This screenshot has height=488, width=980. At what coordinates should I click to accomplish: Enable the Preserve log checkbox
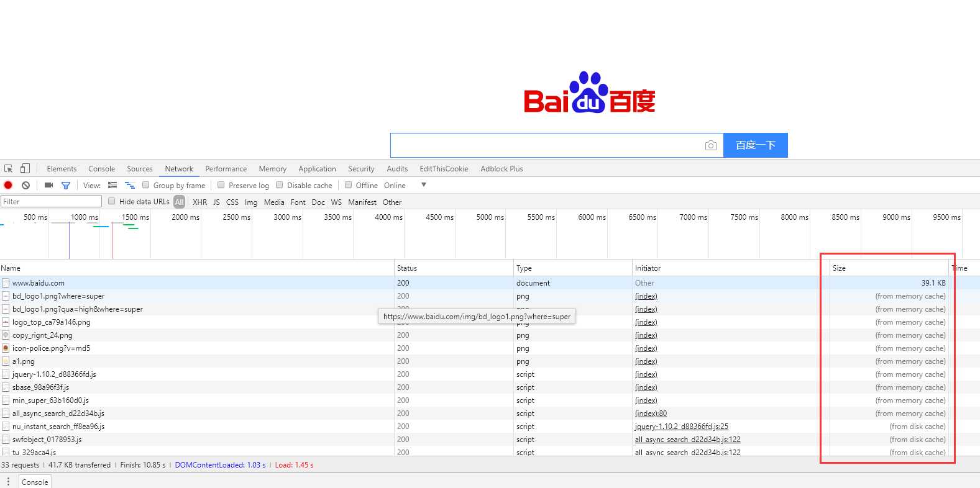click(221, 185)
